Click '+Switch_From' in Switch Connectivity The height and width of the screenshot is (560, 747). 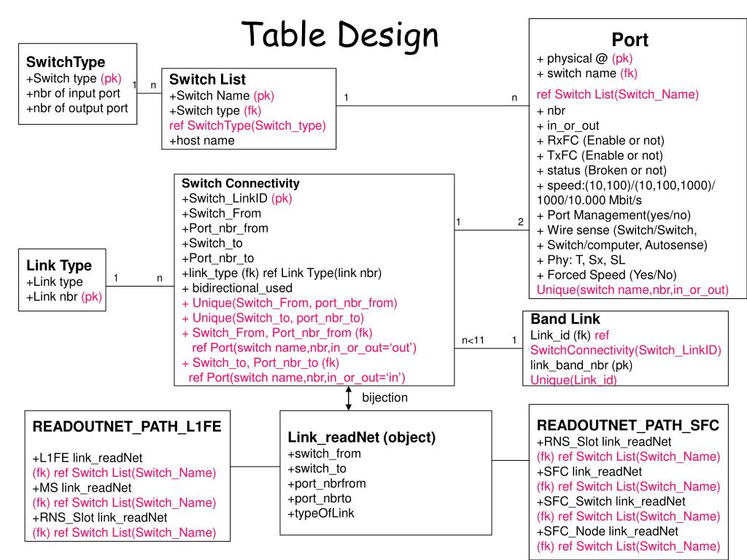[222, 214]
